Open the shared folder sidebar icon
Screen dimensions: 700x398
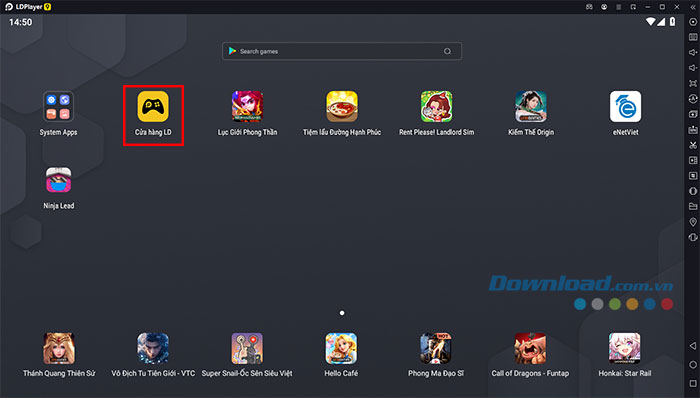(693, 207)
